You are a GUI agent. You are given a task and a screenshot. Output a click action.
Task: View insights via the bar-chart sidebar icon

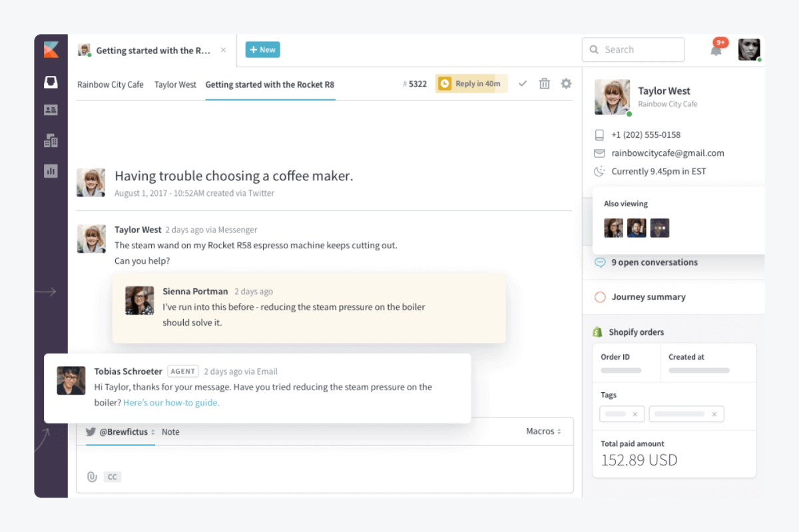click(51, 171)
